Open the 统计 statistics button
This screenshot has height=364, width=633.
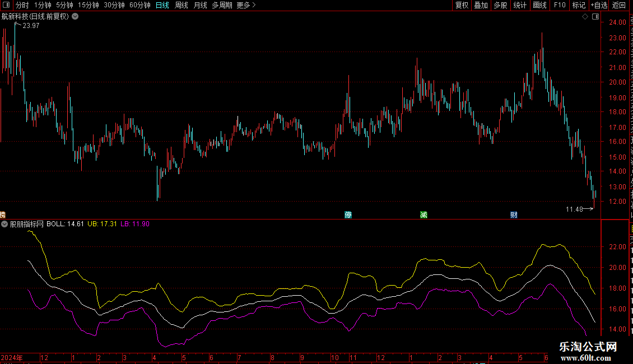pos(519,5)
